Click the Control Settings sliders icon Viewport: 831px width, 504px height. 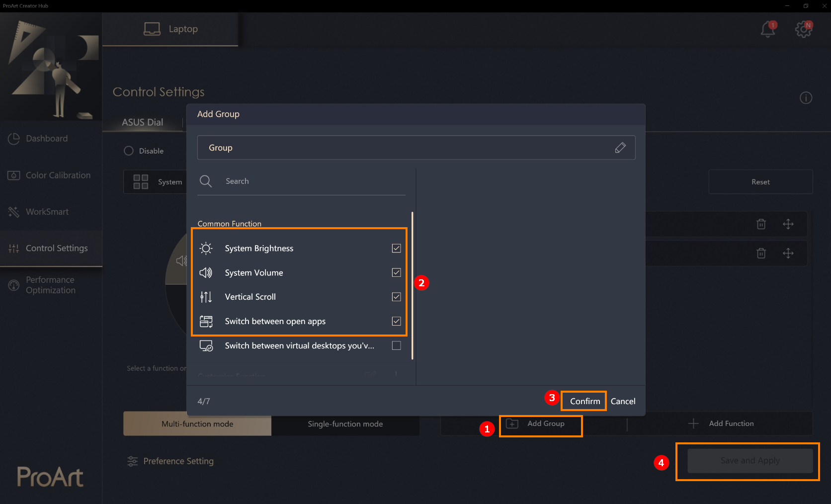pos(14,249)
